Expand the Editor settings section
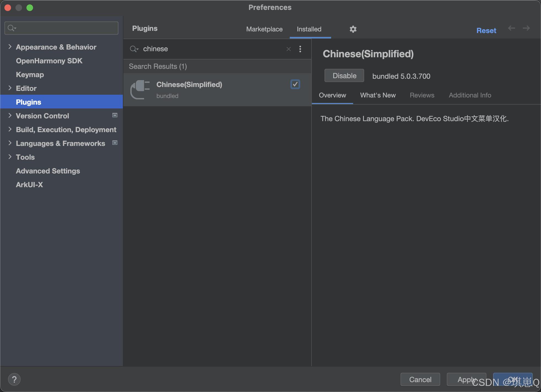Image resolution: width=541 pixels, height=392 pixels. pyautogui.click(x=10, y=88)
